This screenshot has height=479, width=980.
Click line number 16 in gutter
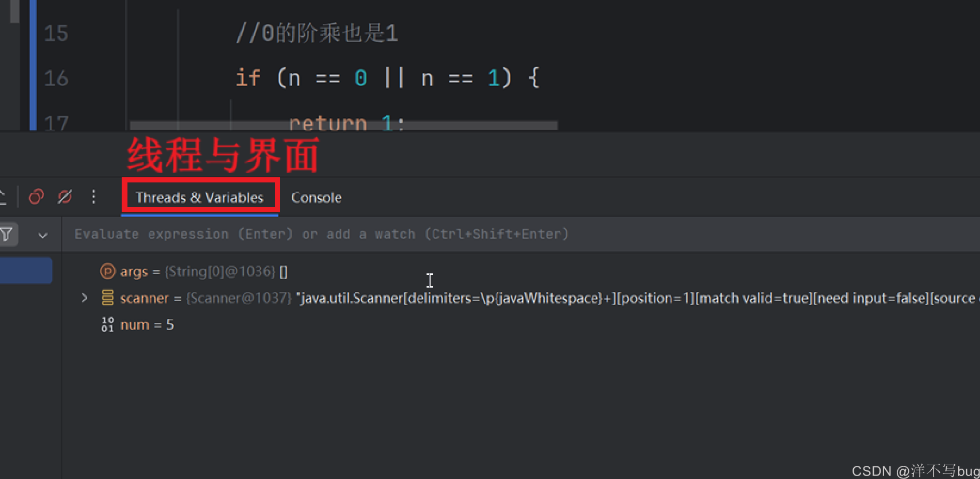coord(56,78)
